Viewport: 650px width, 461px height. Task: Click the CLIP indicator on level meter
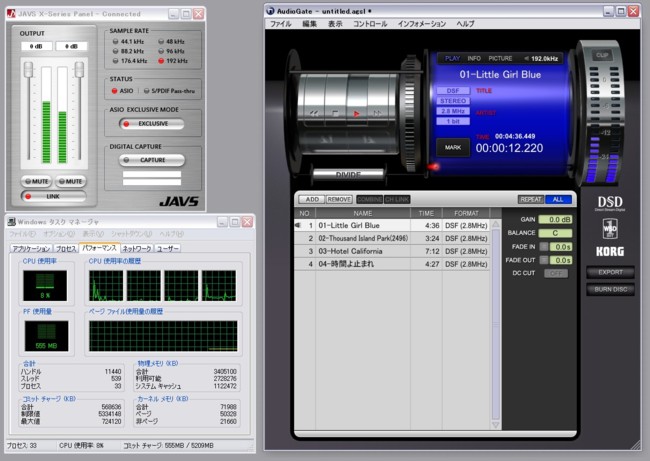click(x=602, y=55)
